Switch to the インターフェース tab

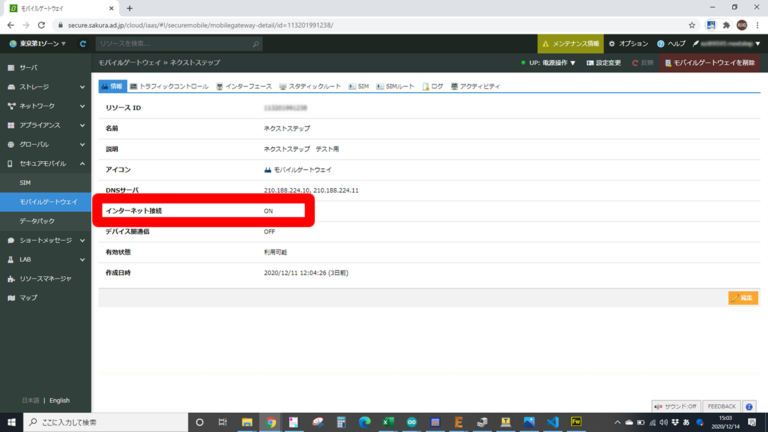(244, 86)
